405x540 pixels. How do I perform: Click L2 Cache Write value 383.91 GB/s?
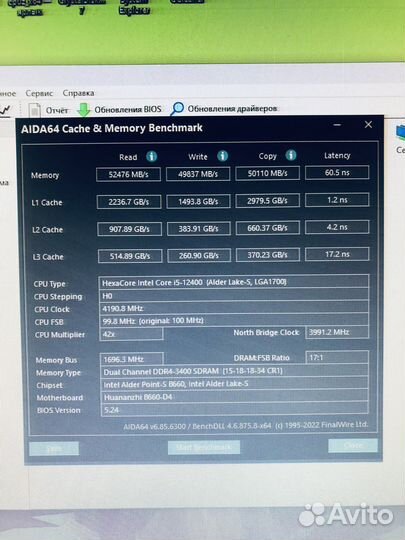point(199,228)
